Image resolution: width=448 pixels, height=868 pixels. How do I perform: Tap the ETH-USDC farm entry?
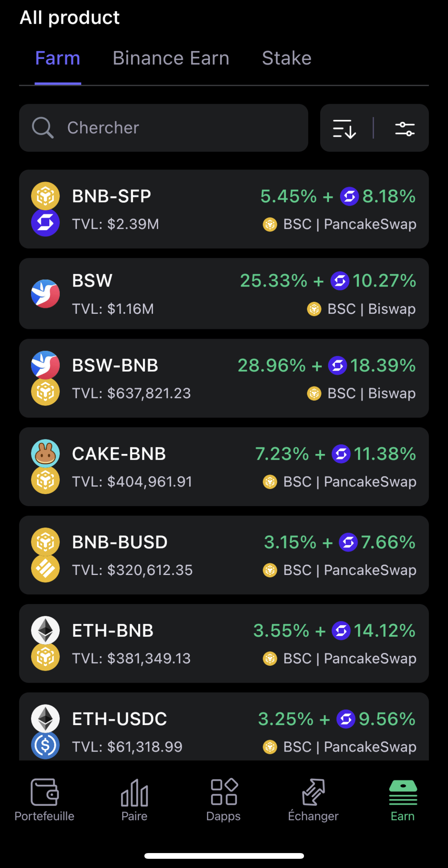coord(224,728)
